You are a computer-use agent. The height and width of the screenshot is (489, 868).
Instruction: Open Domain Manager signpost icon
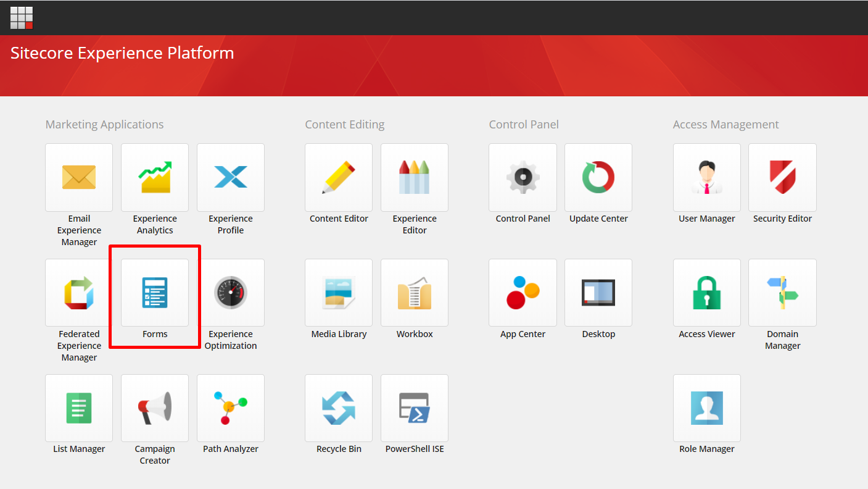[x=782, y=293]
